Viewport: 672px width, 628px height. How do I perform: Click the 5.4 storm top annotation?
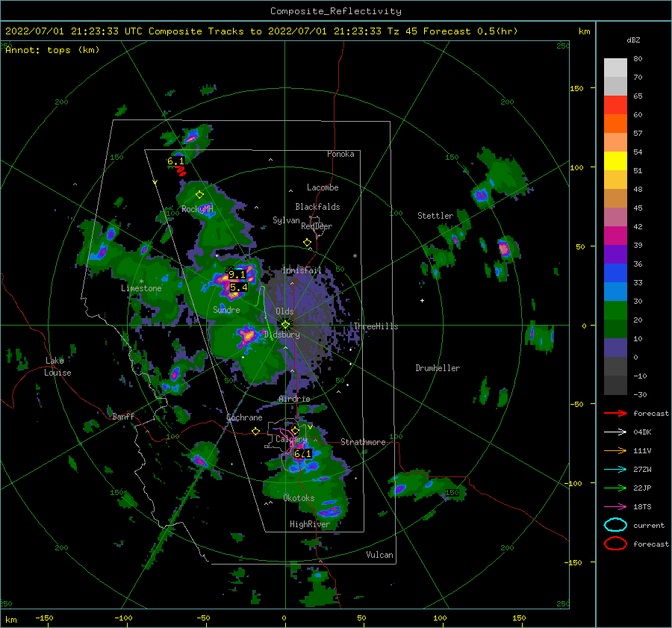[x=239, y=287]
